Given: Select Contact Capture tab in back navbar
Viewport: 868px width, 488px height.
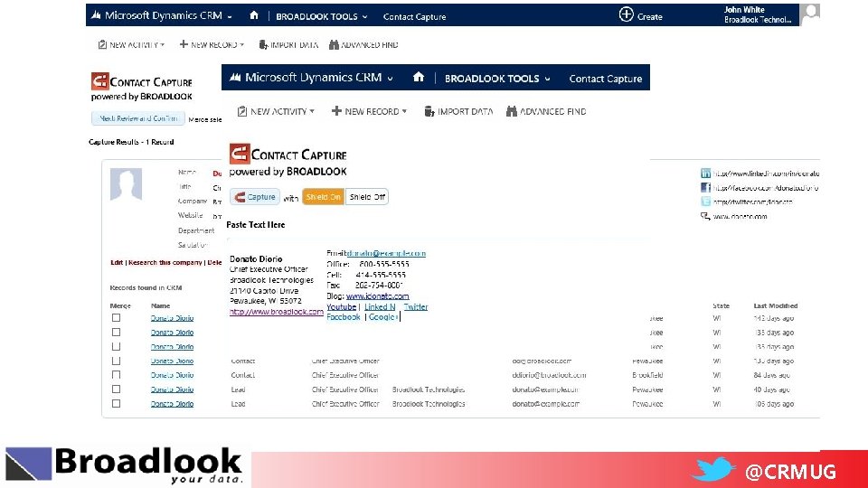Looking at the screenshot, I should pos(414,16).
